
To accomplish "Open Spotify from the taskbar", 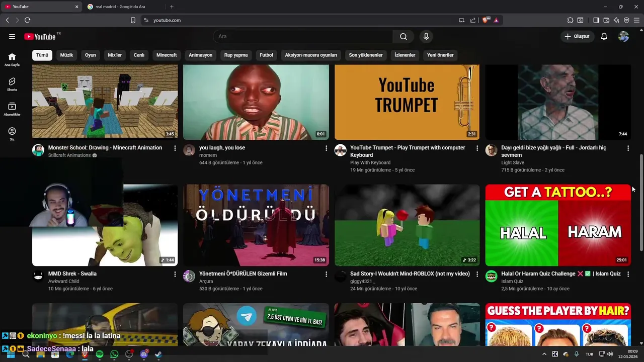I will 100,354.
